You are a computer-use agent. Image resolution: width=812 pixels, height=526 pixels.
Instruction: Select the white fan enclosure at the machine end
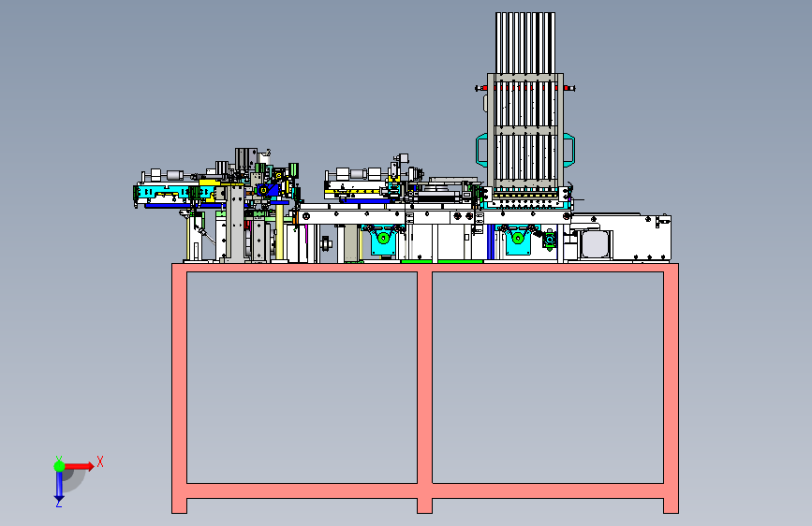click(x=621, y=237)
